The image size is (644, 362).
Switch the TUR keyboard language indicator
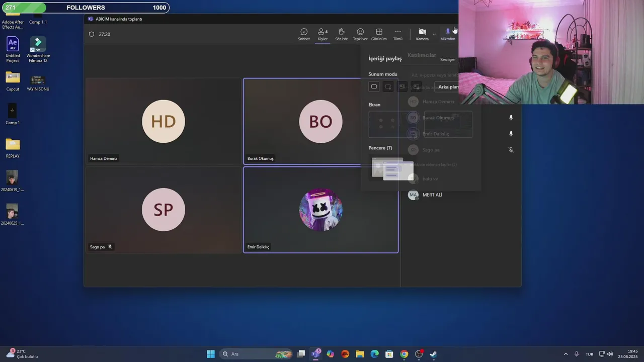click(589, 354)
